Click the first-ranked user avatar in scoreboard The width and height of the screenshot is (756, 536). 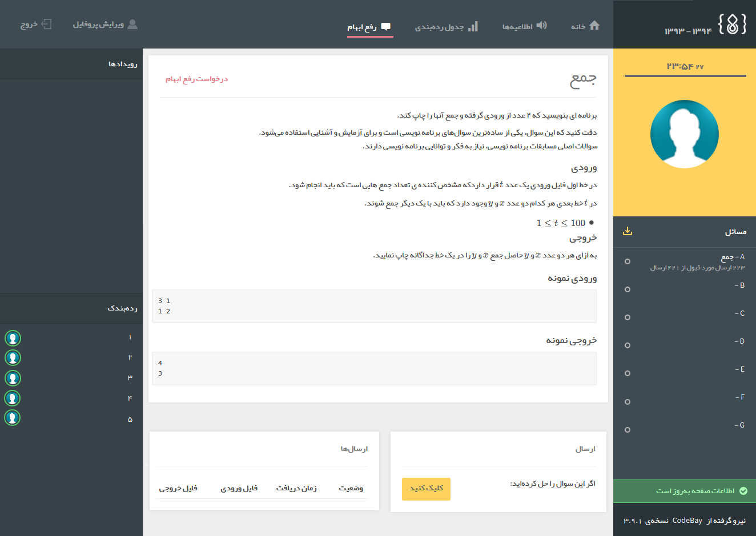(13, 338)
